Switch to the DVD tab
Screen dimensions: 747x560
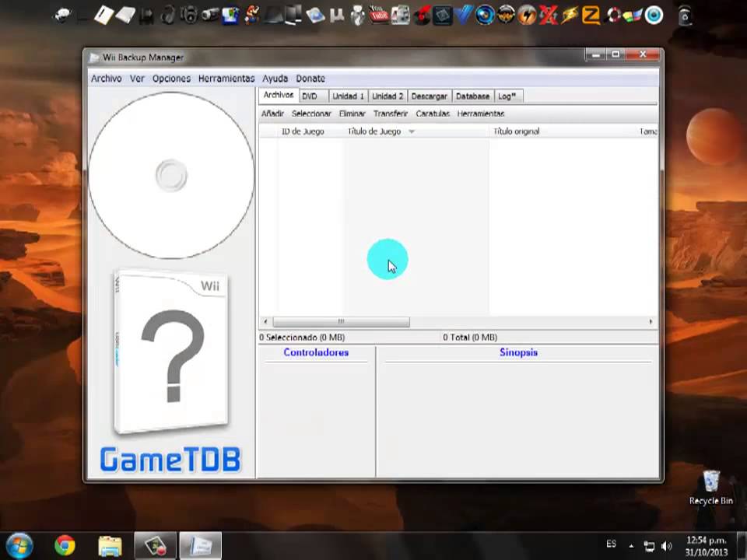[313, 96]
